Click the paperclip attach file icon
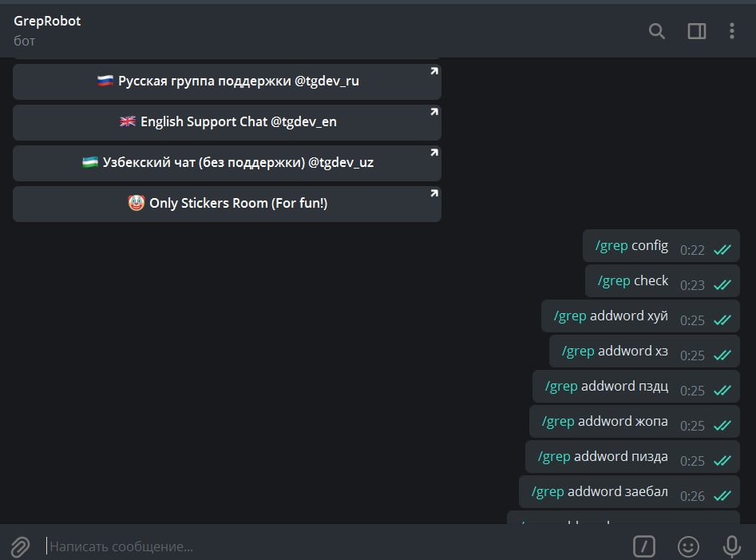Image resolution: width=756 pixels, height=560 pixels. (x=20, y=546)
